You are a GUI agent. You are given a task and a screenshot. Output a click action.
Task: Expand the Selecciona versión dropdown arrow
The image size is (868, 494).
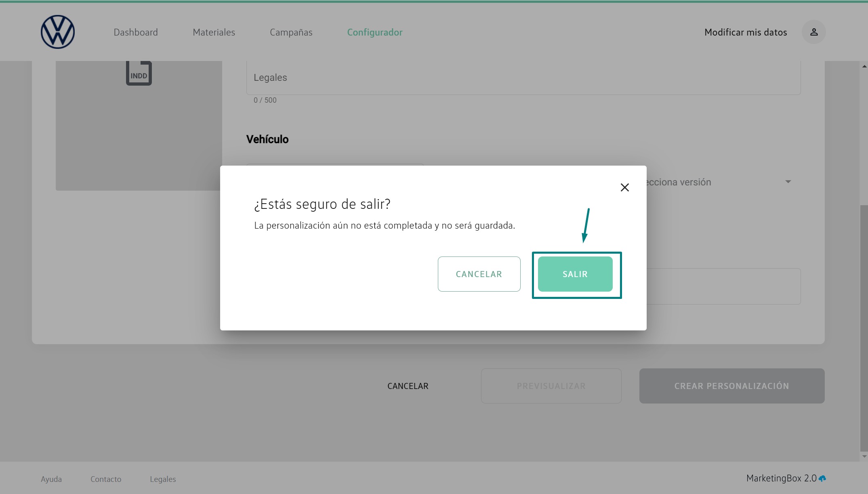(x=788, y=182)
